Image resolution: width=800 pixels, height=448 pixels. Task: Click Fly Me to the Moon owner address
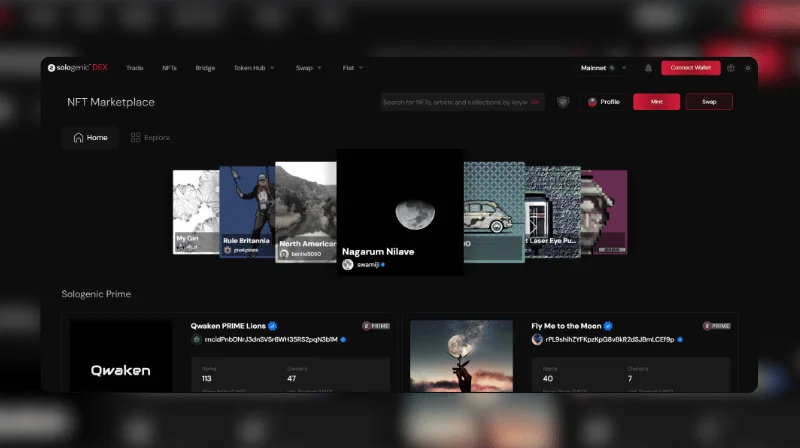pos(610,339)
